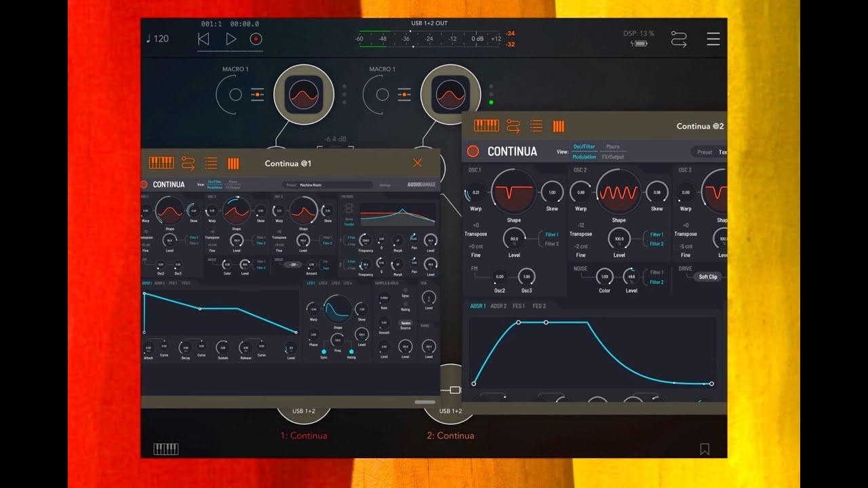
Task: Open parameter sliders icon beside first node
Action: (257, 95)
